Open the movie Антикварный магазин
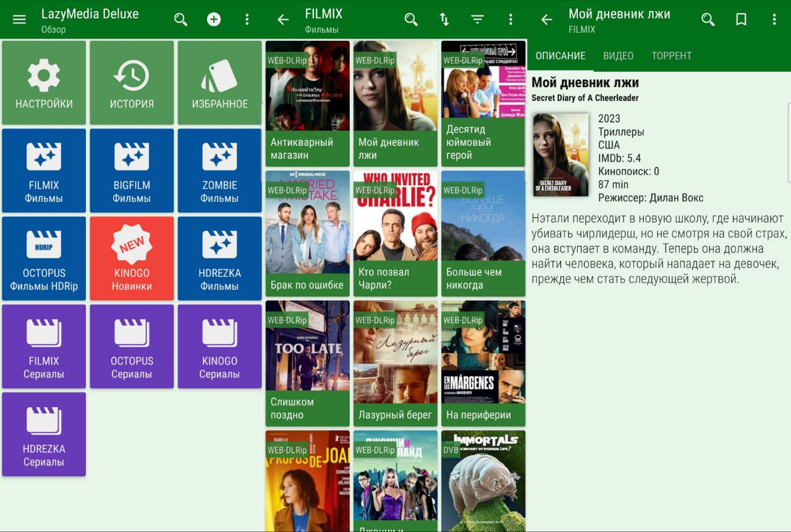The height and width of the screenshot is (532, 791). click(x=308, y=104)
